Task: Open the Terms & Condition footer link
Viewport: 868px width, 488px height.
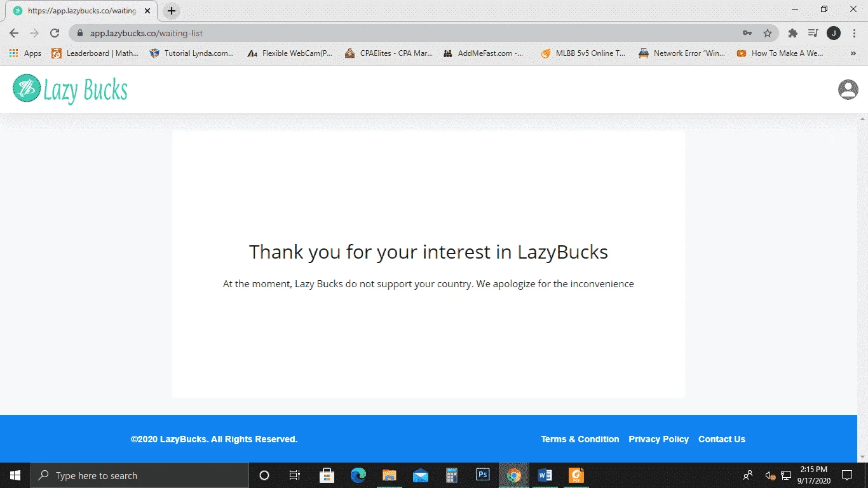Action: coord(580,439)
